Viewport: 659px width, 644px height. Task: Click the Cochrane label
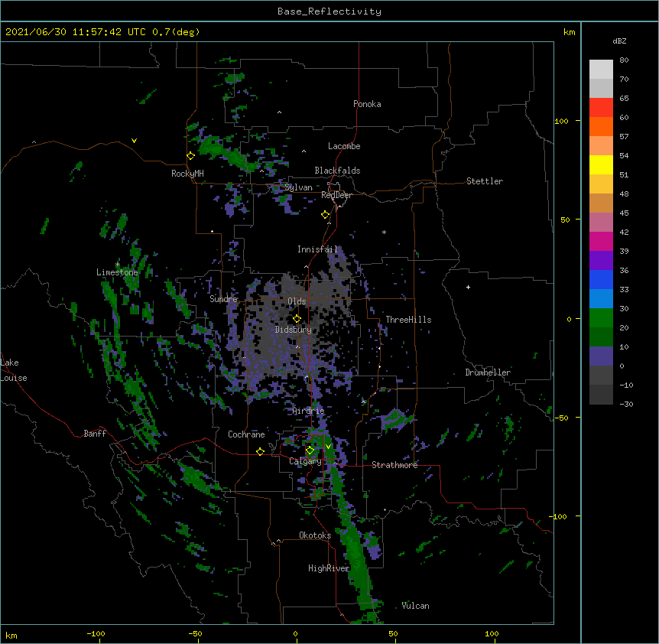[x=246, y=434]
